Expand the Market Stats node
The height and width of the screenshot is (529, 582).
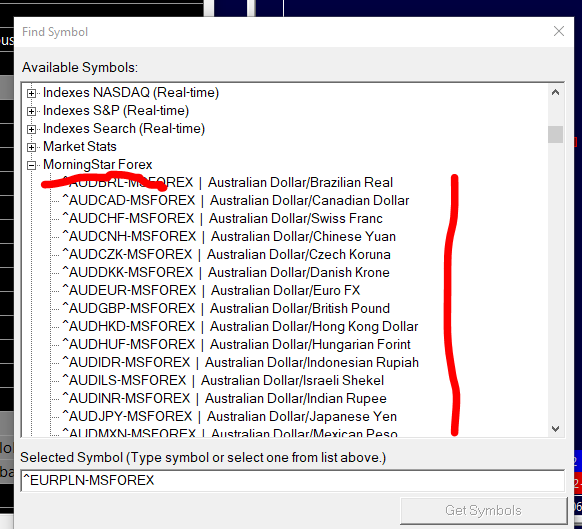coord(32,147)
